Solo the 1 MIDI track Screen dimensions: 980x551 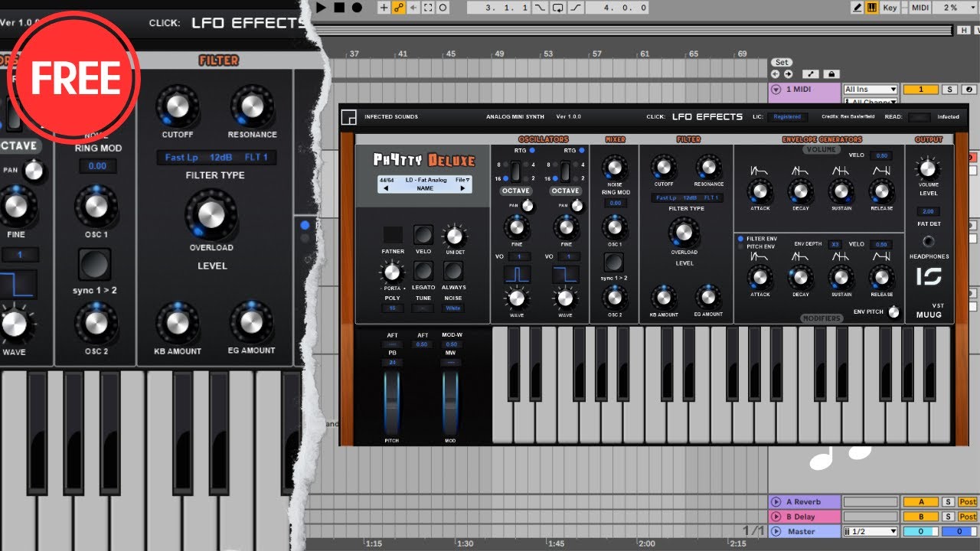949,90
